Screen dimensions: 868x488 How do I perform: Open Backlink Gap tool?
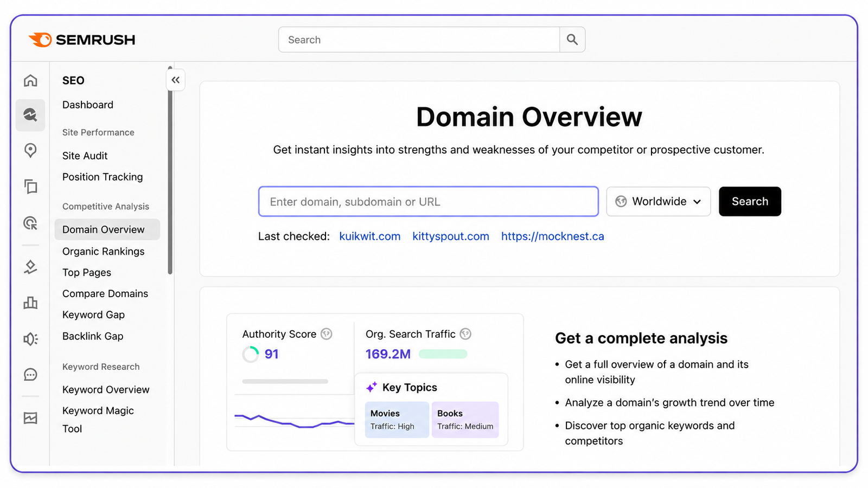click(x=93, y=336)
